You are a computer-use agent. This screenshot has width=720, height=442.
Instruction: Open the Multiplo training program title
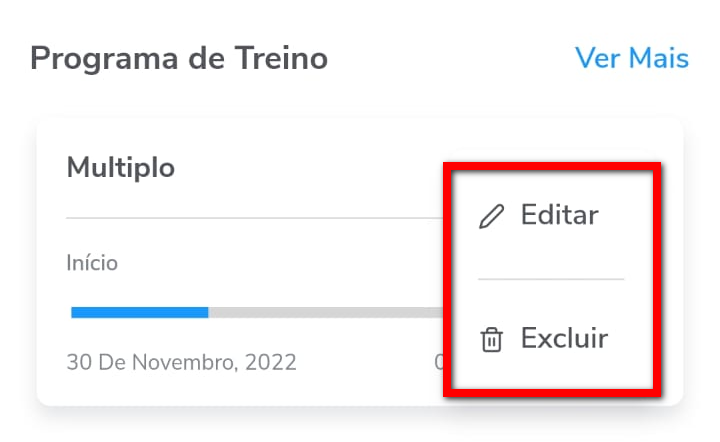coord(120,167)
